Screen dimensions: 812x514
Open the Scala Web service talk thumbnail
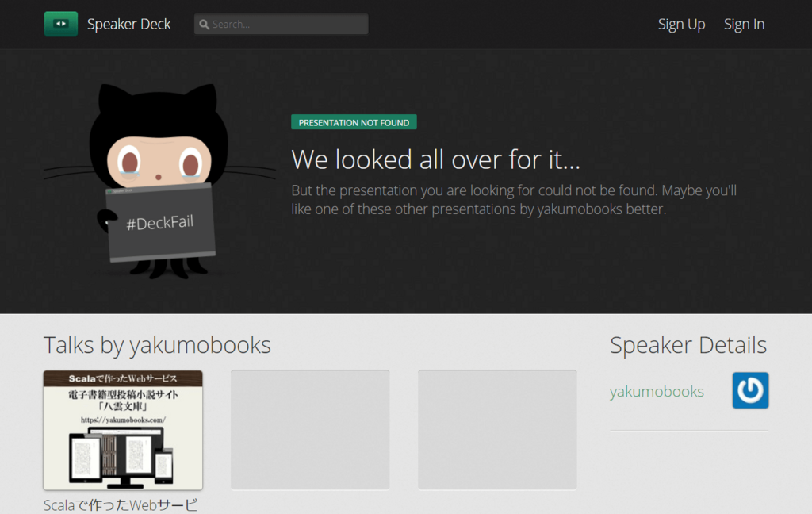[123, 430]
